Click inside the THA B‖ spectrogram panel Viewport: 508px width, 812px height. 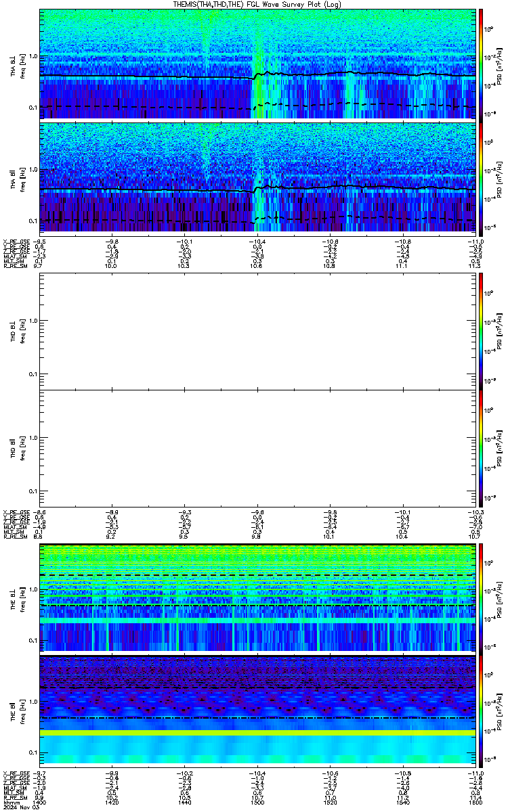[257, 178]
